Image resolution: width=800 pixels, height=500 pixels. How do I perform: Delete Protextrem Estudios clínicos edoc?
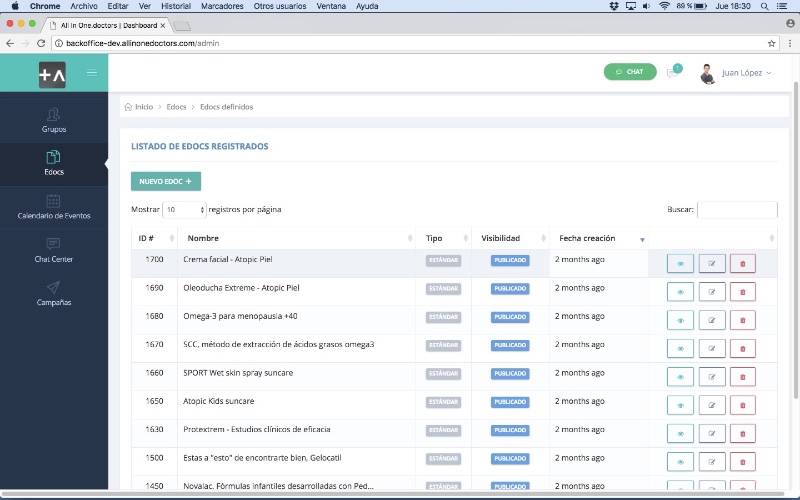742,434
